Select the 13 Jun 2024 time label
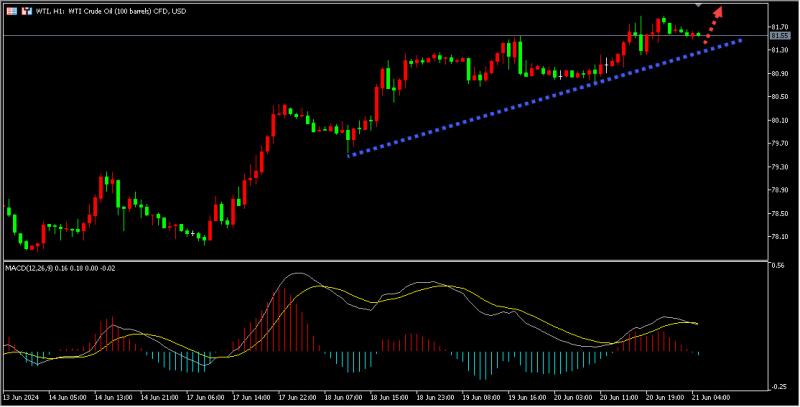The image size is (800, 407). [20, 397]
